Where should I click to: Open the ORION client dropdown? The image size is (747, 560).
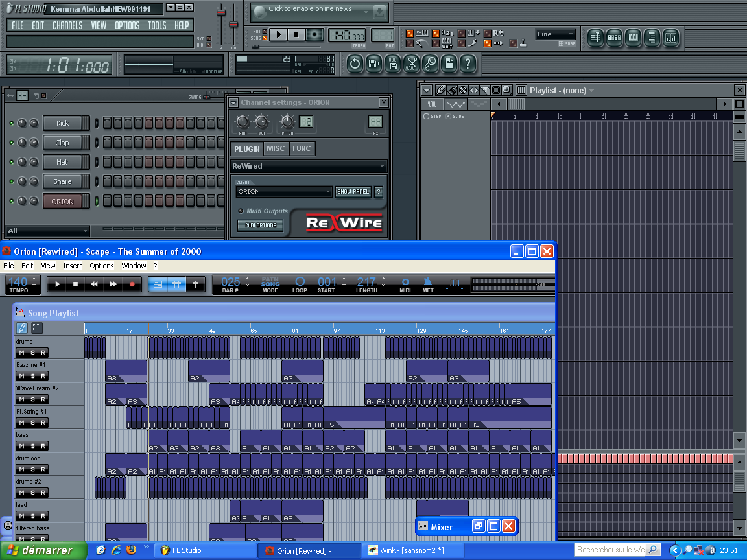(283, 191)
